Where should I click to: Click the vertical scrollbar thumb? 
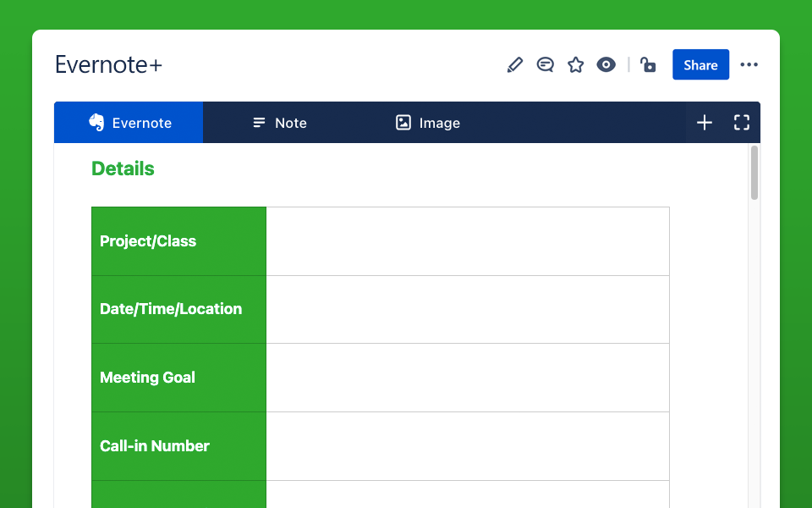coord(754,173)
